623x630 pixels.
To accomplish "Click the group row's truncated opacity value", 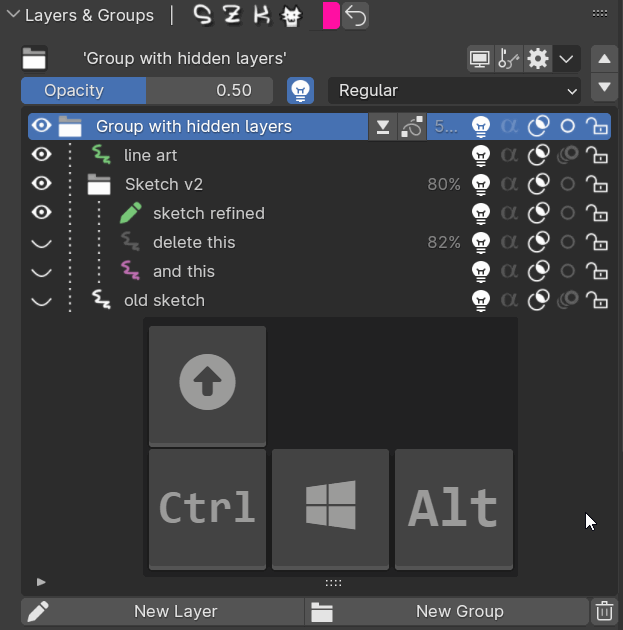I will (446, 127).
